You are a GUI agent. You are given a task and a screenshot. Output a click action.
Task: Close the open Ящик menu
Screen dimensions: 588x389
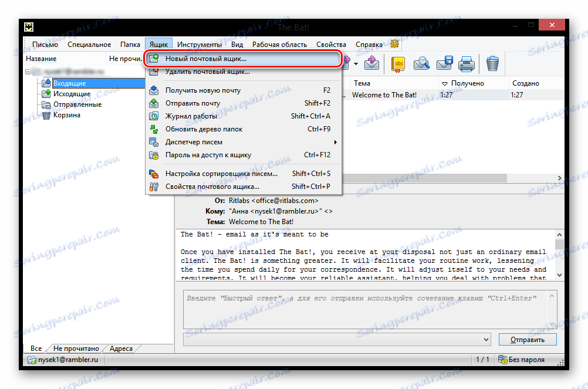coord(158,45)
